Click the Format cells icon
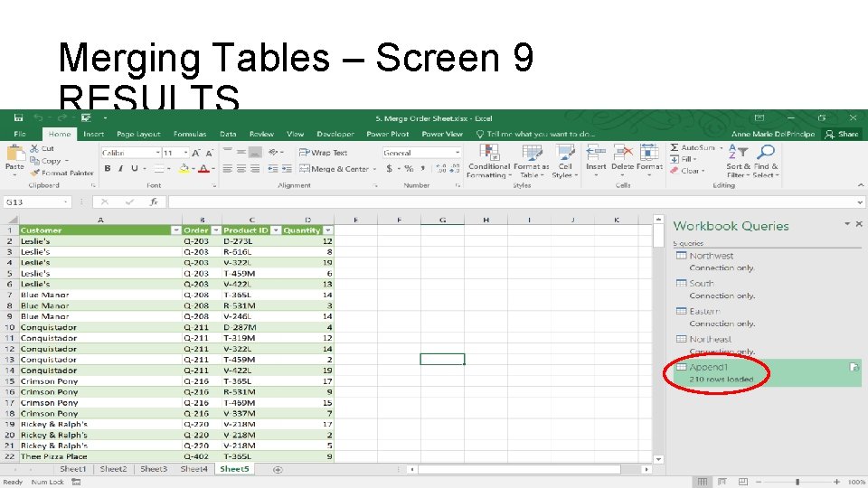The width and height of the screenshot is (868, 488). tap(649, 152)
